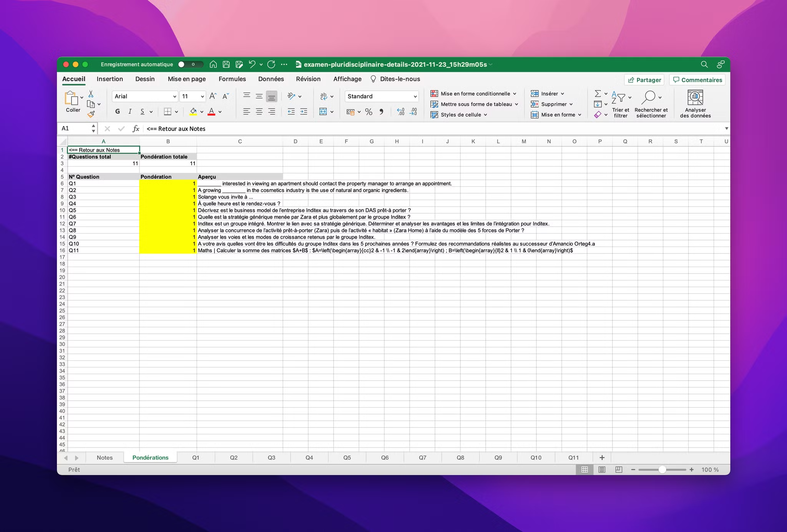Click the Undo arrow icon

tap(252, 65)
